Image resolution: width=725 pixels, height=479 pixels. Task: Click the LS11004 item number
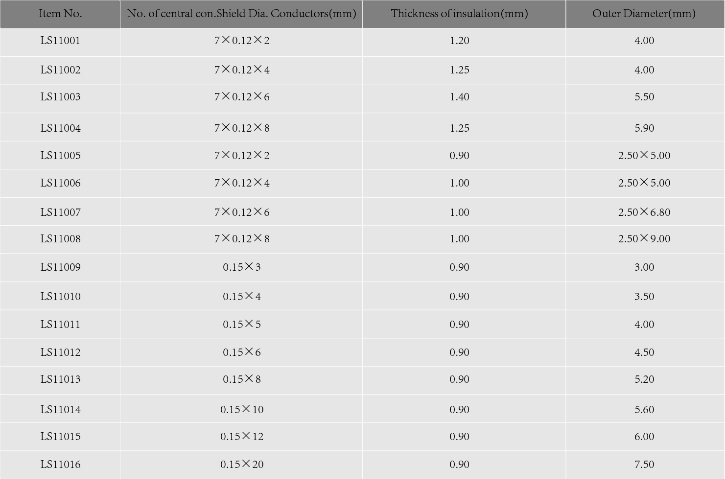pyautogui.click(x=60, y=128)
